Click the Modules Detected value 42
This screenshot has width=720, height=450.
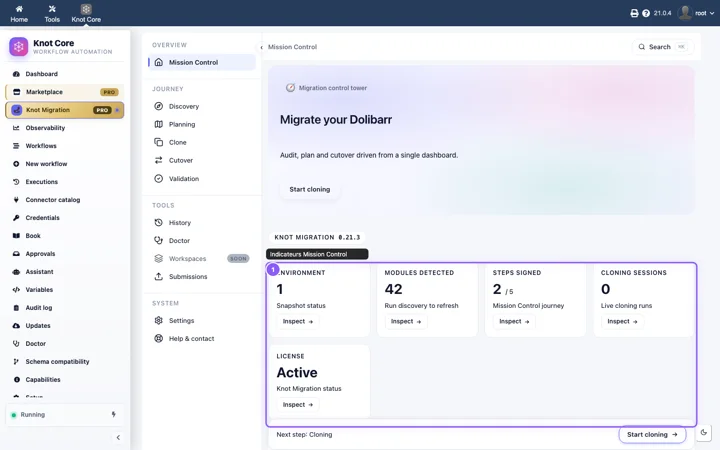point(394,289)
